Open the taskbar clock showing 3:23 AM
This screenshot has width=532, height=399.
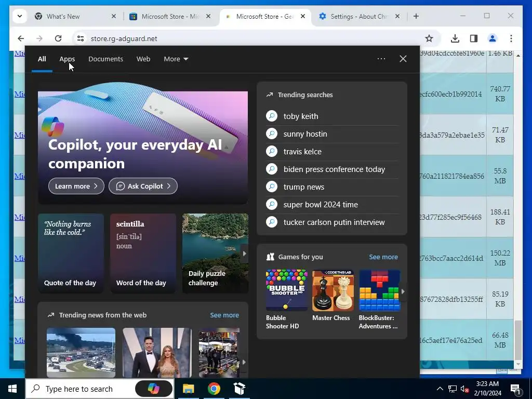click(487, 389)
